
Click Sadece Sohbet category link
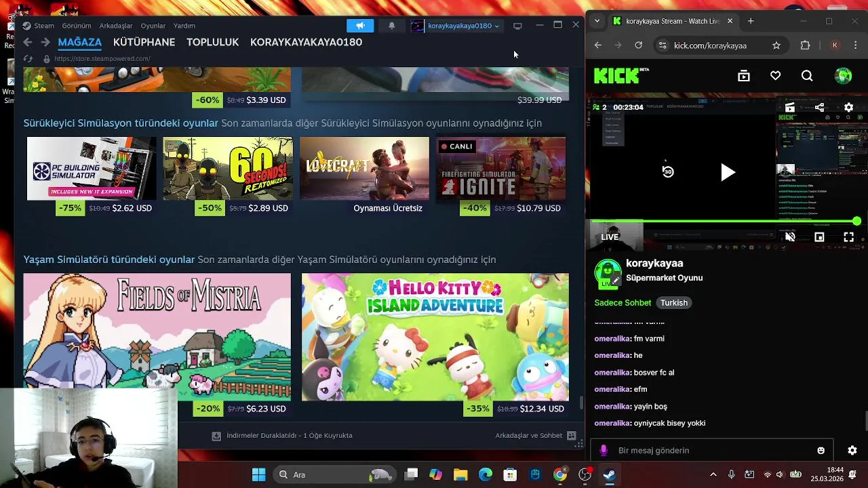tap(623, 303)
